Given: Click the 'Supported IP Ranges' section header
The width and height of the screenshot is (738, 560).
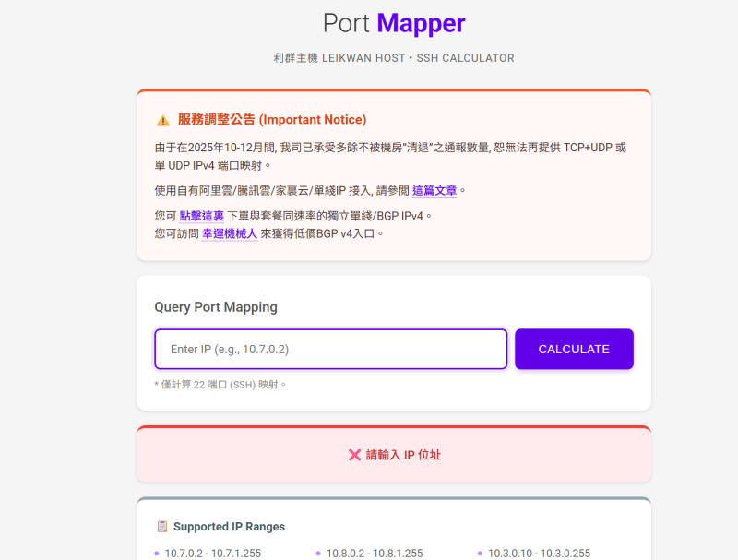Looking at the screenshot, I should 230,526.
